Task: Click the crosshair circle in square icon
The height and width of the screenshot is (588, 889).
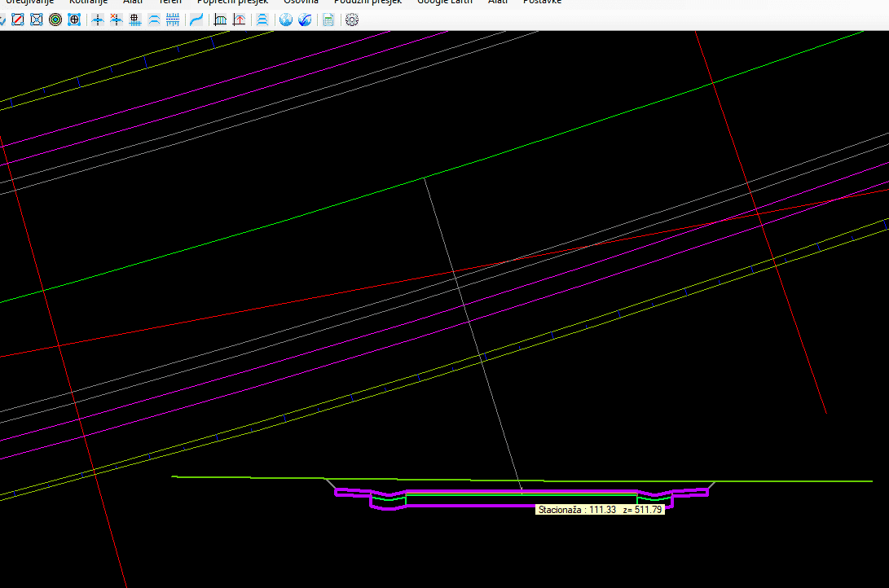Action: [74, 20]
